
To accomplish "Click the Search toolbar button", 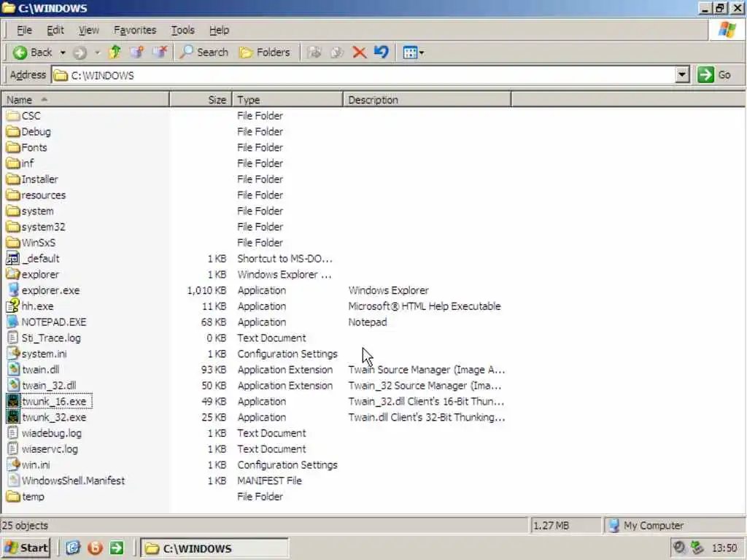I will [x=204, y=52].
